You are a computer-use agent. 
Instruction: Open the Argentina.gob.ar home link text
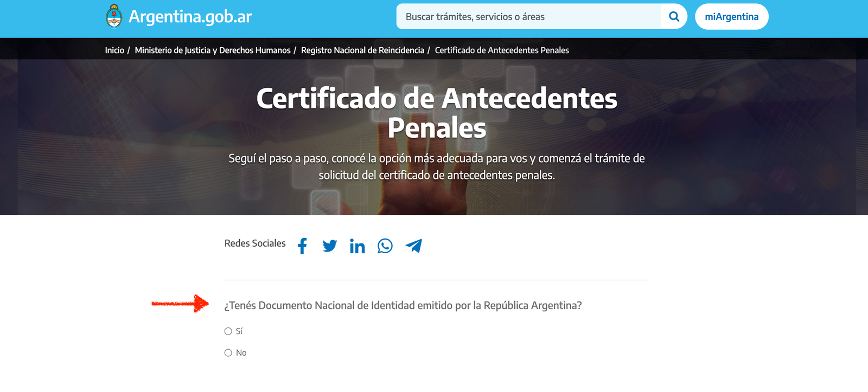190,17
